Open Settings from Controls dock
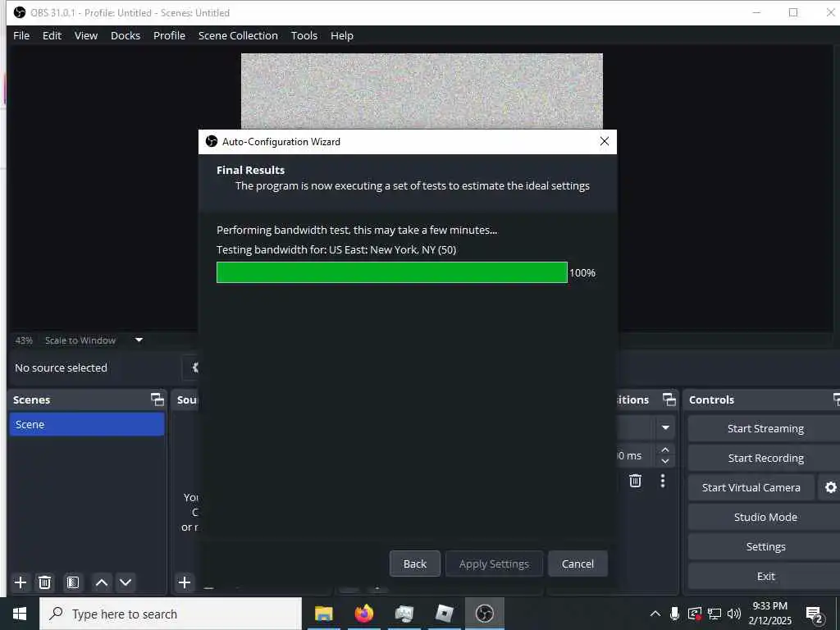This screenshot has height=630, width=840. 765,546
